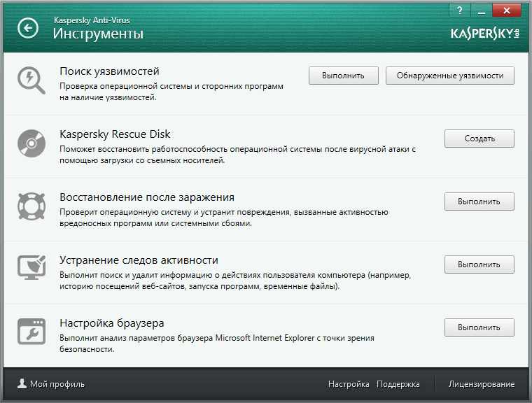Run Настройка браузера with Выполнить
Screen dimensions: 532x403
(x=479, y=327)
